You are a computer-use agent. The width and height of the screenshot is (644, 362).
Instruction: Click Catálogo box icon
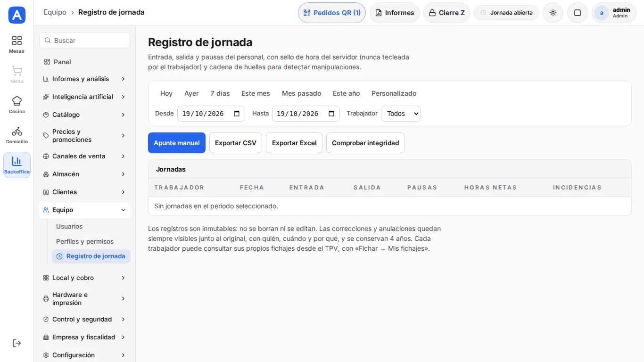pyautogui.click(x=46, y=115)
